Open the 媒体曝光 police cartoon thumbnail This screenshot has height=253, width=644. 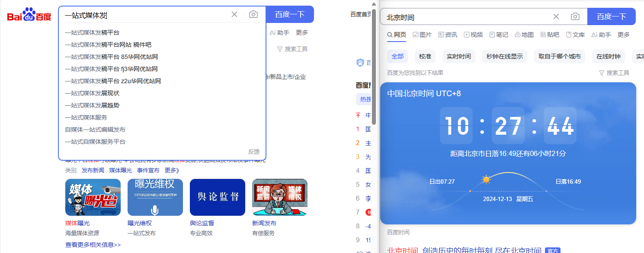coord(93,197)
